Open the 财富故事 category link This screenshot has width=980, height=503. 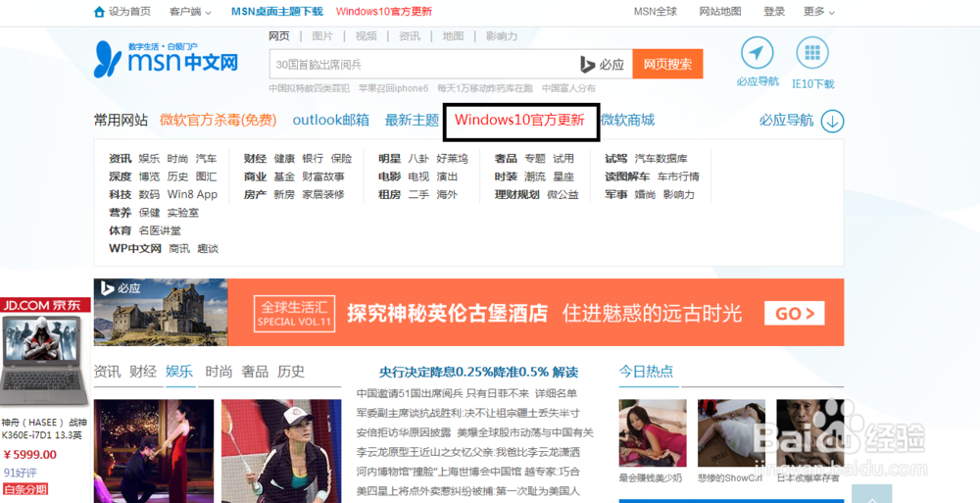[x=323, y=176]
